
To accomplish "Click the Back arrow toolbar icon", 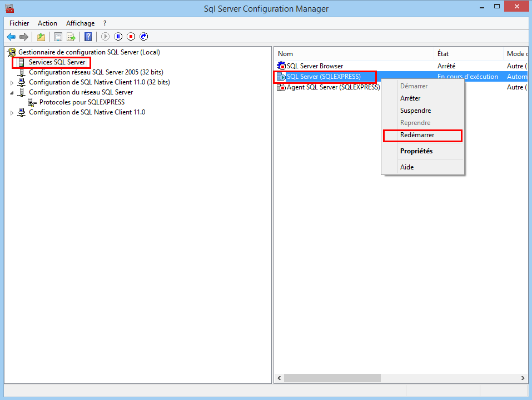I will pyautogui.click(x=11, y=37).
